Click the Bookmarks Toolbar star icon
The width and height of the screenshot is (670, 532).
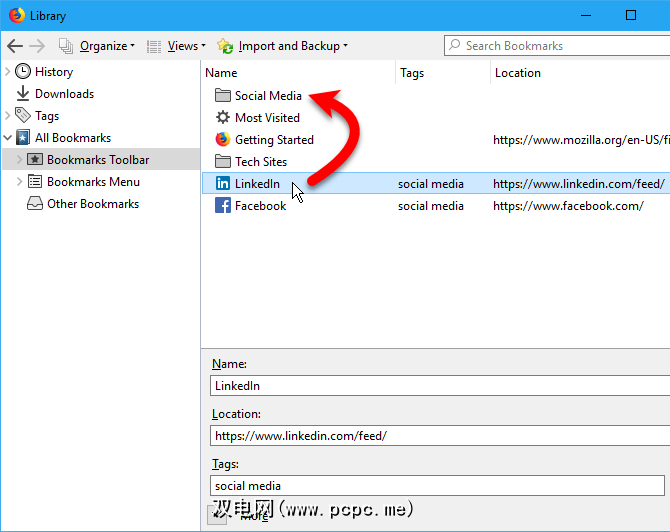coord(35,159)
